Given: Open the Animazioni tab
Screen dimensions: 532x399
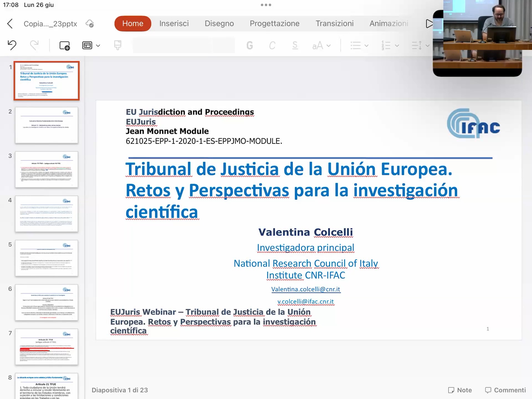Looking at the screenshot, I should (x=389, y=24).
